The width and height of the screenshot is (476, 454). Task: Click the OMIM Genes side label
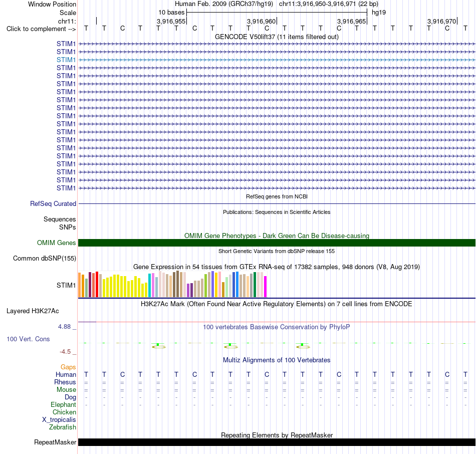click(x=57, y=243)
